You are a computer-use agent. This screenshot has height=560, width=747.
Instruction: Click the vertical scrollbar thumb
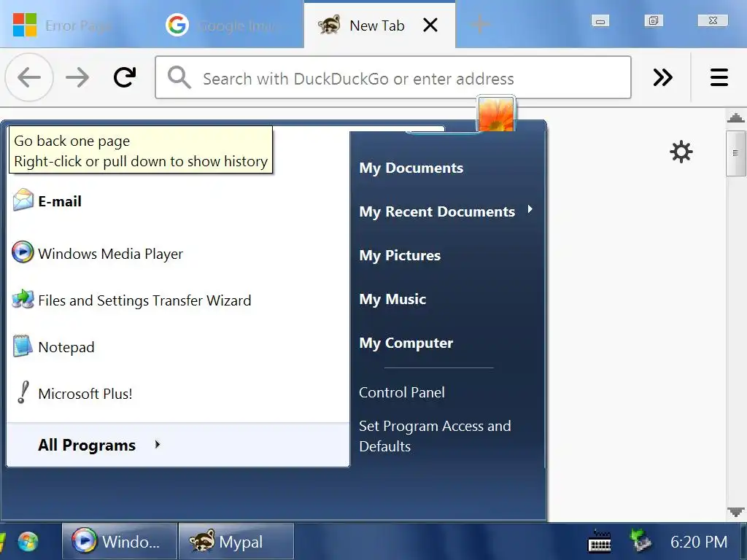pyautogui.click(x=736, y=153)
